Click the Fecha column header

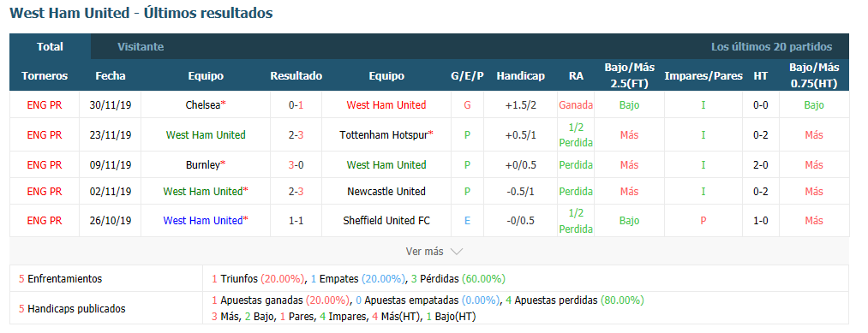point(111,76)
